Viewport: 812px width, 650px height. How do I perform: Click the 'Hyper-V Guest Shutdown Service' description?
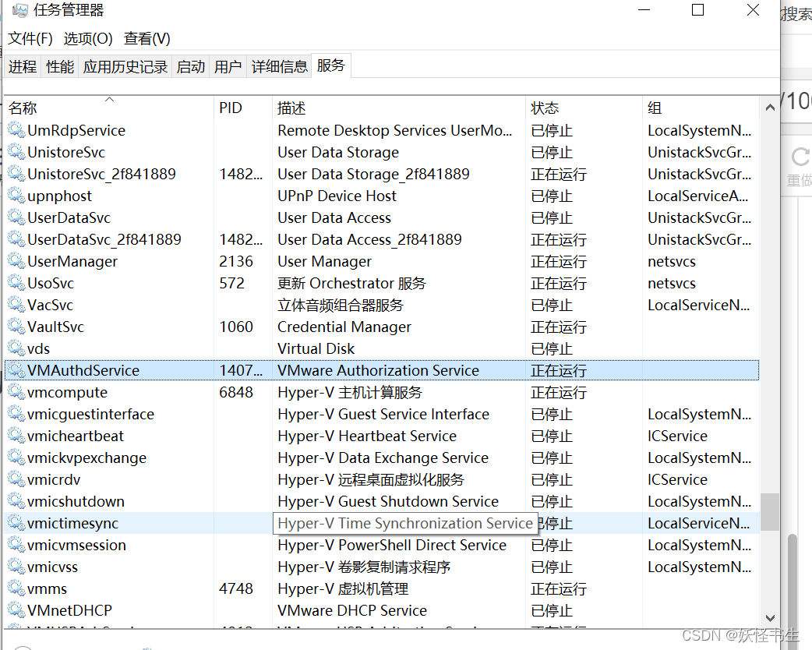[388, 501]
